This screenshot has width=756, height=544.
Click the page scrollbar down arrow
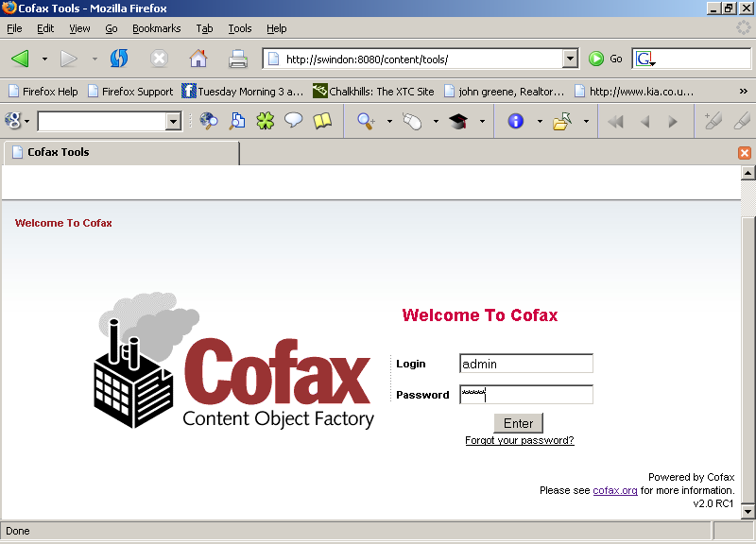coord(747,511)
